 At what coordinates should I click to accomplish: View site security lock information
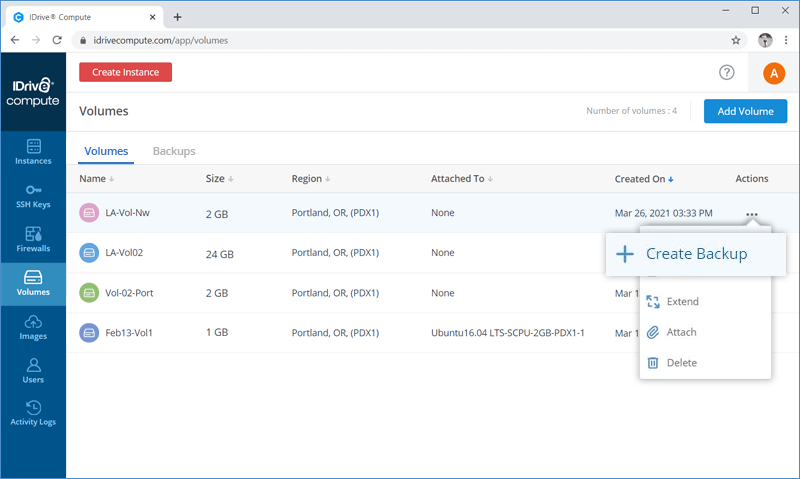pyautogui.click(x=83, y=40)
